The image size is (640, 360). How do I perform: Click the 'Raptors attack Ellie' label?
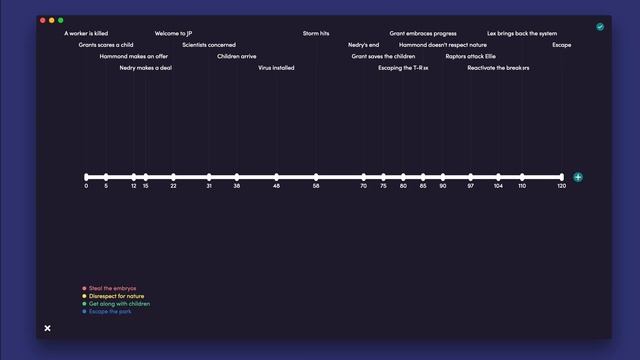(471, 56)
